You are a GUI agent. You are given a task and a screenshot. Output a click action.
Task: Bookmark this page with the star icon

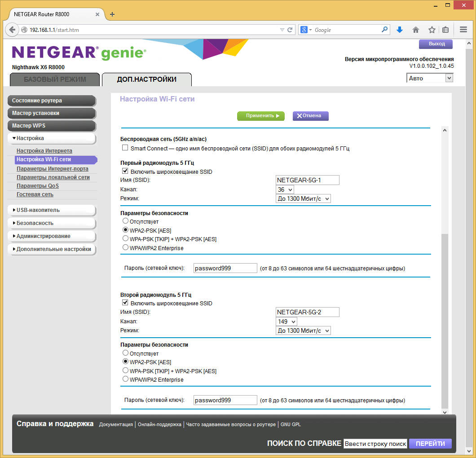click(x=432, y=30)
